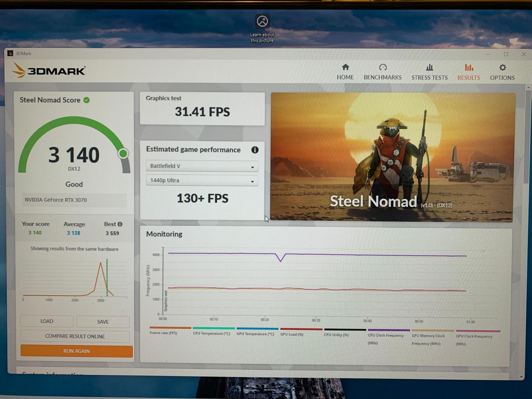
Task: Click the SAVE button
Action: tap(103, 322)
